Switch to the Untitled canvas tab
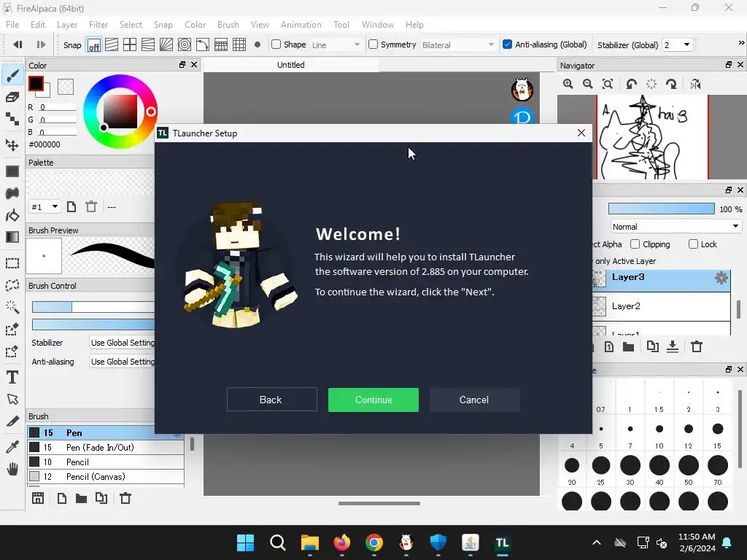 [290, 65]
